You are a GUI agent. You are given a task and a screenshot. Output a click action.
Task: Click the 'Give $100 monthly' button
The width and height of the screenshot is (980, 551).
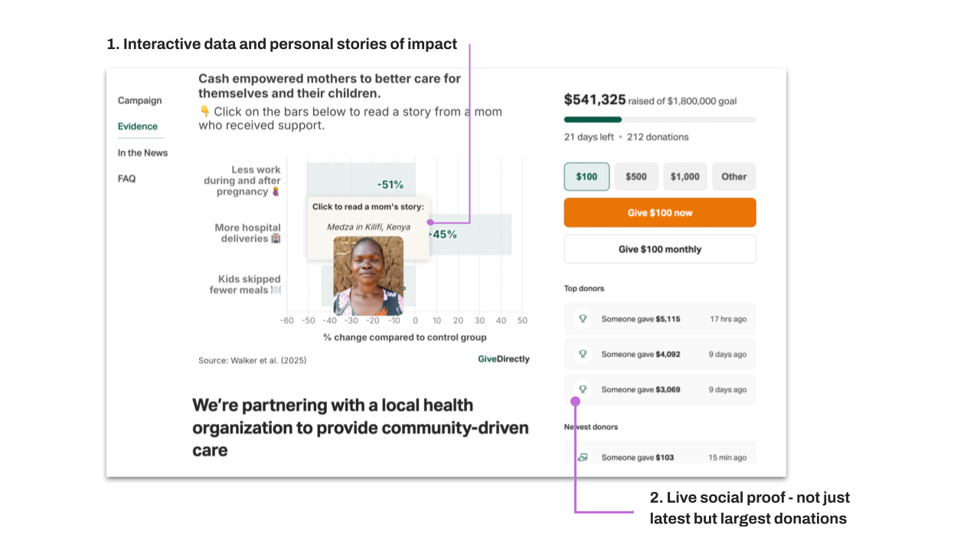659,249
